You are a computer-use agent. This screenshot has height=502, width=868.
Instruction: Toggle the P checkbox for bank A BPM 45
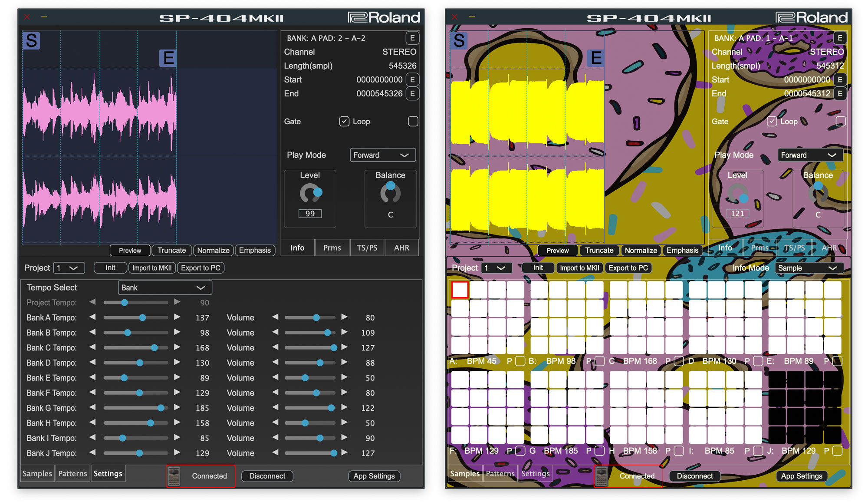pos(520,361)
